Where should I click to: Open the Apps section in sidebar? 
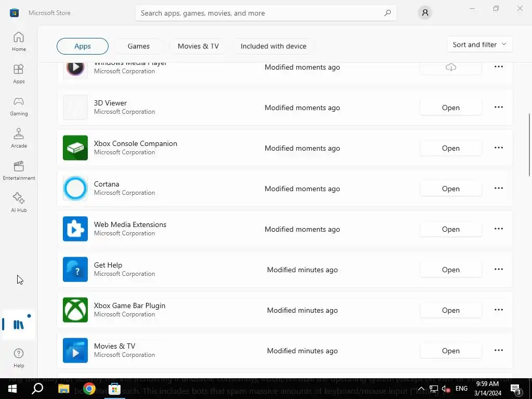tap(19, 74)
